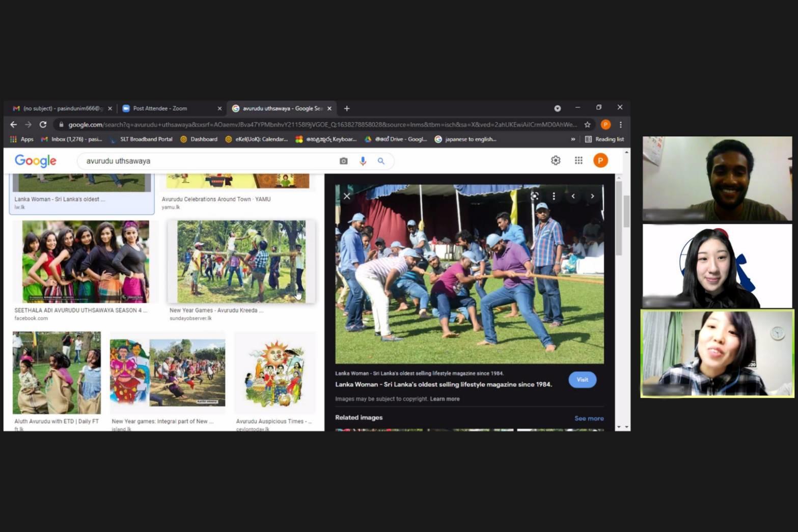Reload the current Google page
The width and height of the screenshot is (798, 532).
click(43, 125)
